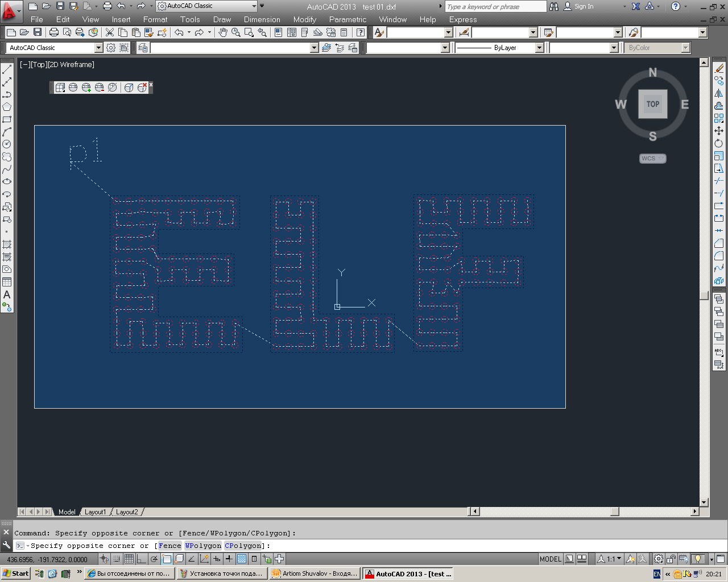This screenshot has height=582, width=728.
Task: Select the Move tool in the Modify toolbar
Action: pyautogui.click(x=719, y=131)
